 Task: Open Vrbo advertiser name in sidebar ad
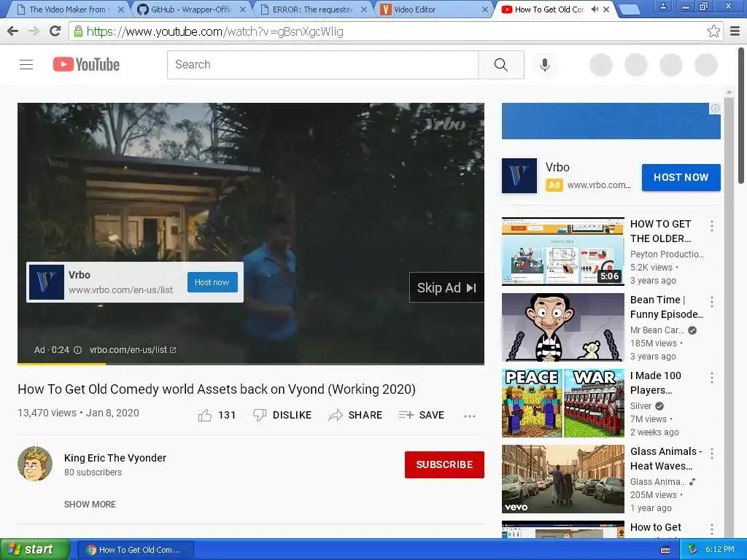tap(557, 167)
